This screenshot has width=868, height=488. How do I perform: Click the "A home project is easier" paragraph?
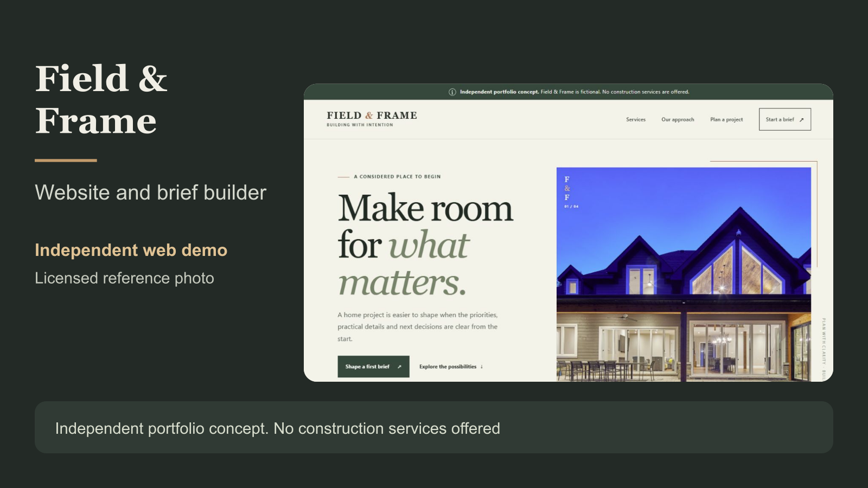pyautogui.click(x=418, y=327)
